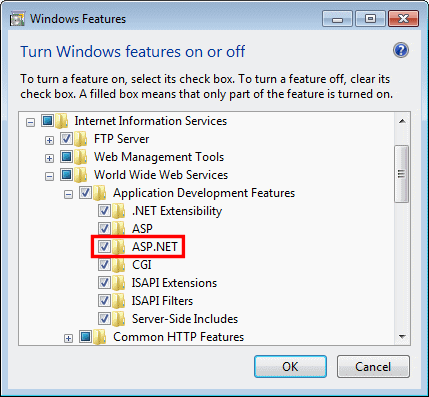This screenshot has height=397, width=429.
Task: Select the ISAPI Extensions tree item
Action: (x=174, y=283)
